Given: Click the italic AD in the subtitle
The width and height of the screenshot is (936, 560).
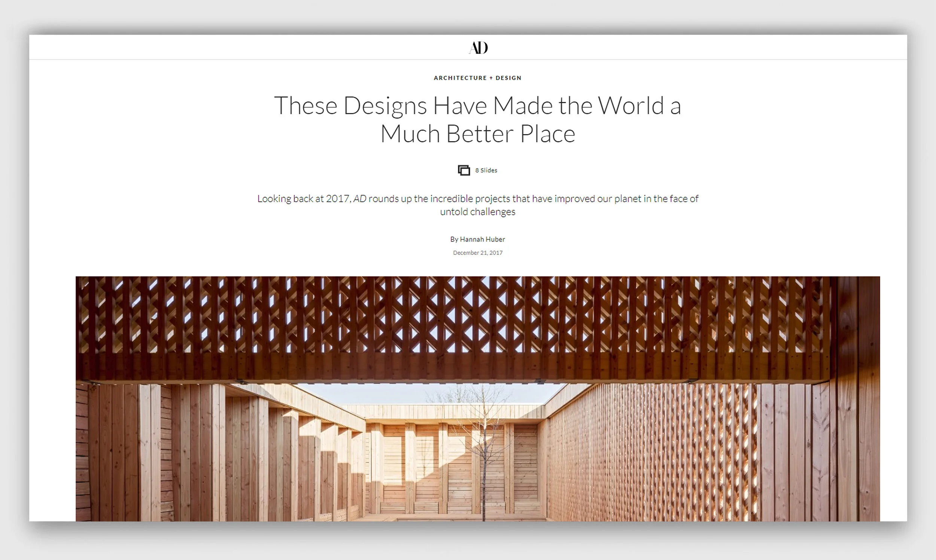Looking at the screenshot, I should point(359,199).
